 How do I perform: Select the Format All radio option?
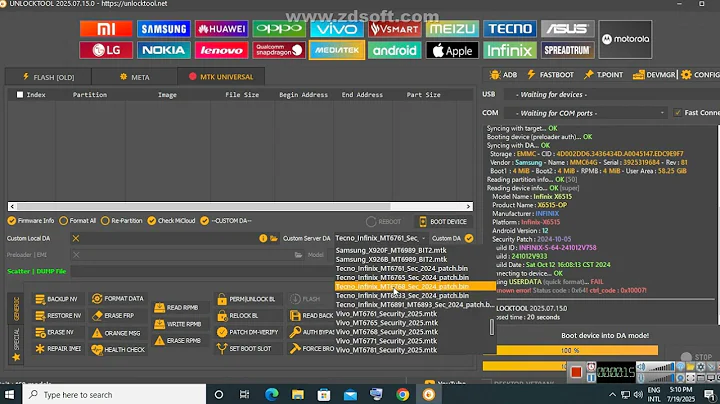(78, 221)
